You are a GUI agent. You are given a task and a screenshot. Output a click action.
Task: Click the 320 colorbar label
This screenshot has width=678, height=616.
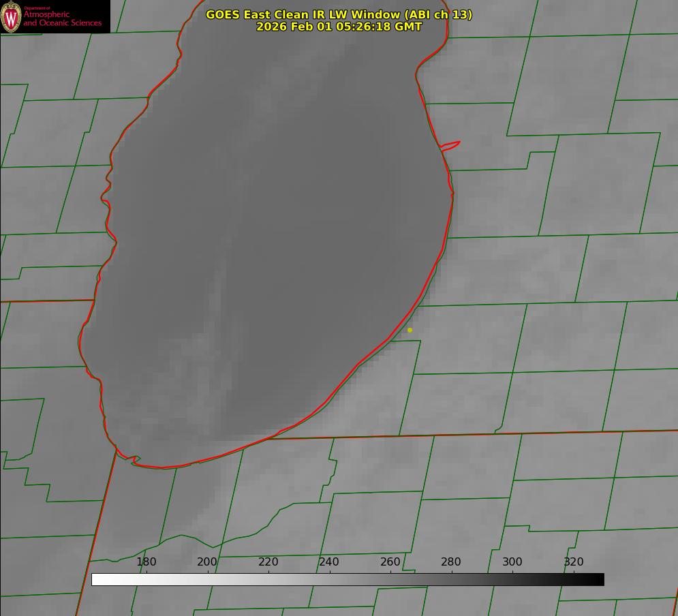point(574,561)
